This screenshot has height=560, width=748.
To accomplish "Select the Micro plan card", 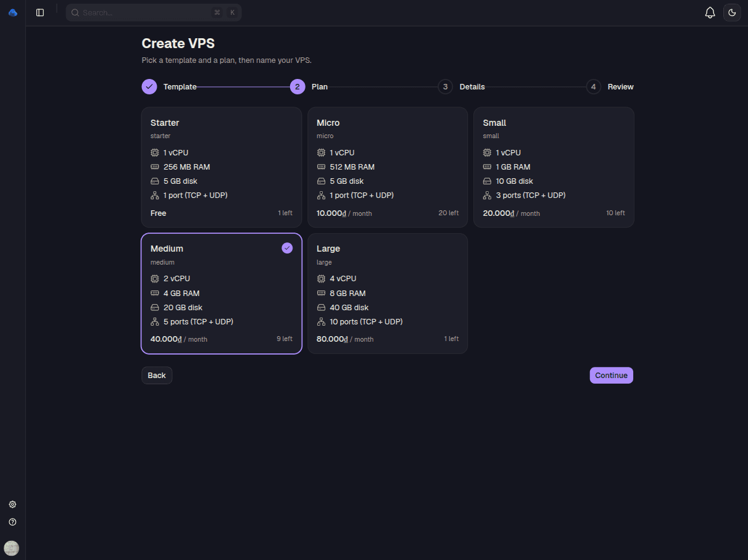I will click(x=388, y=167).
